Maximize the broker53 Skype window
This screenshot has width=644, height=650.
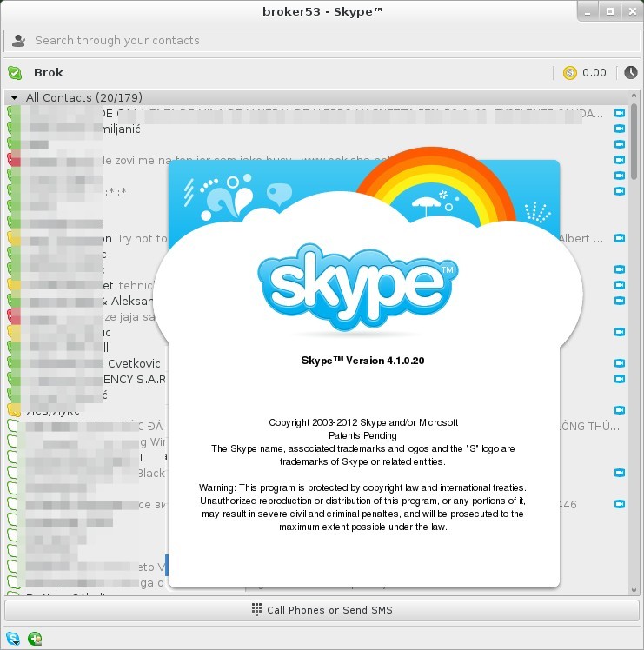tap(609, 12)
